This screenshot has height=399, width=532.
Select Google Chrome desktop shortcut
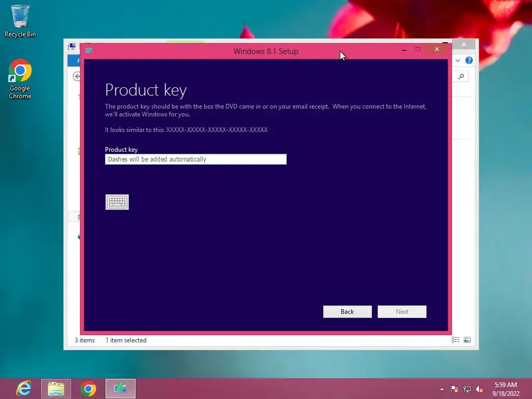point(20,79)
